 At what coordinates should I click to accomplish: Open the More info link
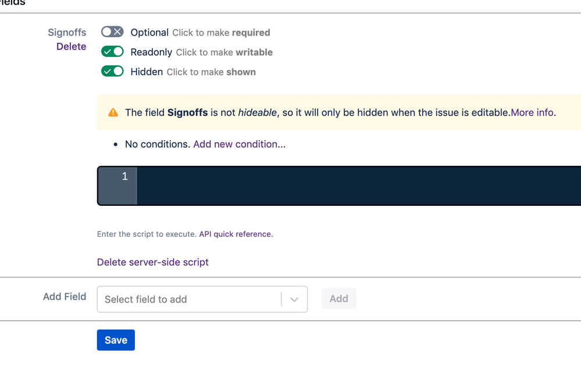tap(532, 112)
